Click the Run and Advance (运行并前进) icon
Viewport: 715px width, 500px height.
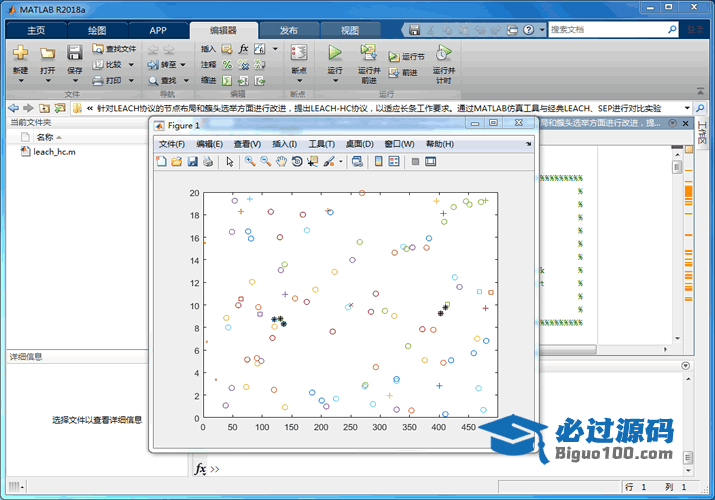[x=368, y=52]
